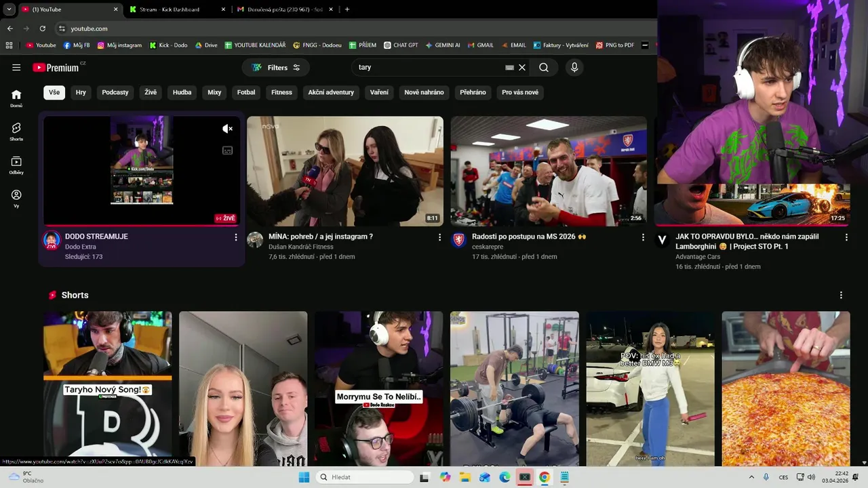The image size is (868, 488).
Task: Open Můj instagram bookmark
Action: [119, 45]
